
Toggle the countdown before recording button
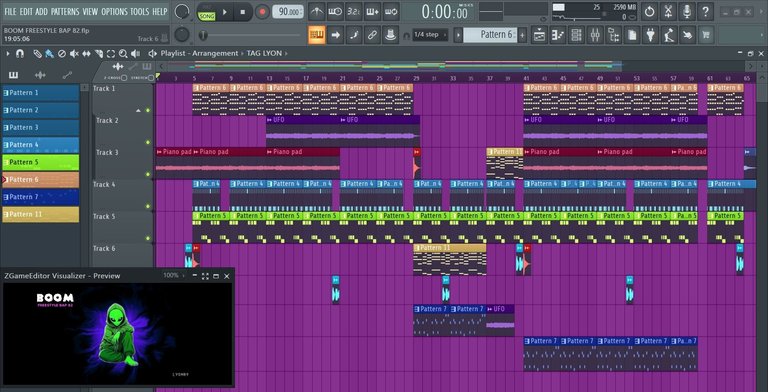(354, 11)
